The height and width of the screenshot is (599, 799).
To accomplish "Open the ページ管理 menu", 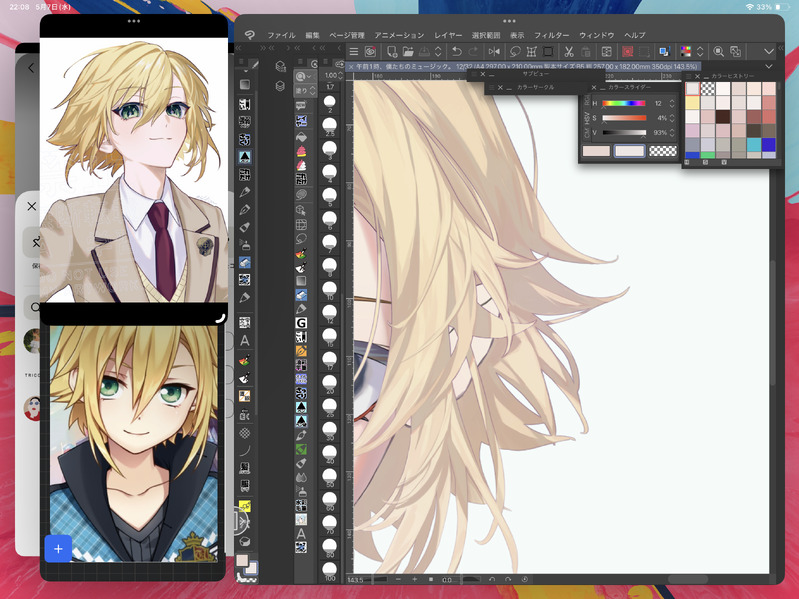I will coord(347,35).
